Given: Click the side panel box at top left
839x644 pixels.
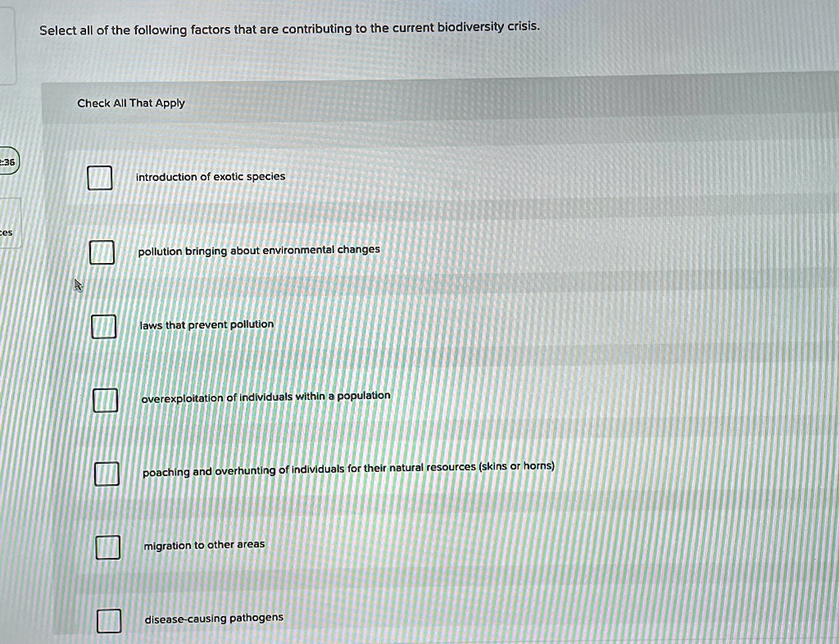Looking at the screenshot, I should click(x=7, y=43).
